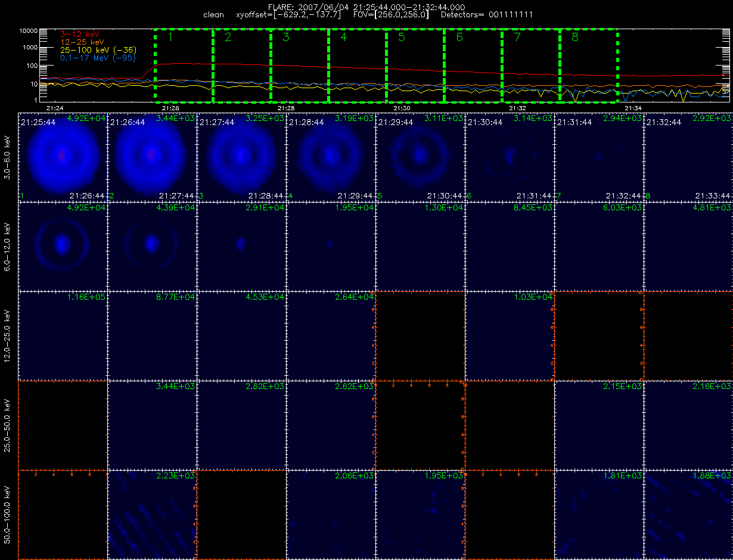Click the '12.0-25.0 keV' row label
This screenshot has height=560, width=733.
click(7, 335)
